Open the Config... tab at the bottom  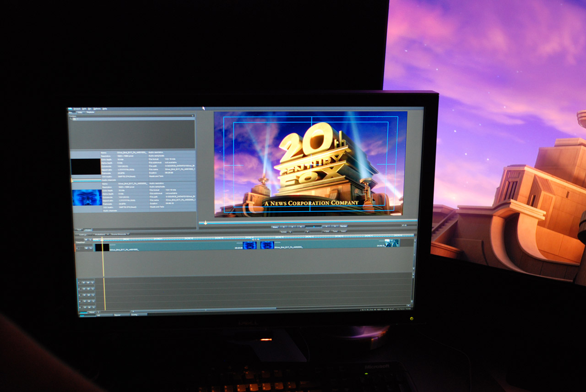click(x=139, y=315)
